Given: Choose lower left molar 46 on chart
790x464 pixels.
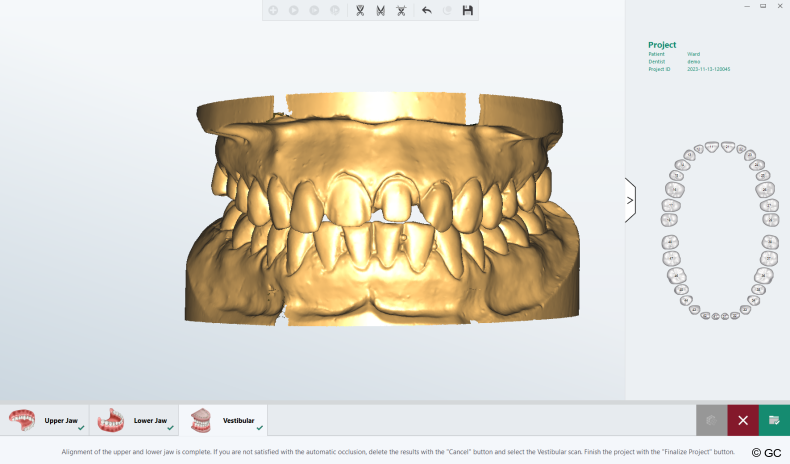Looking at the screenshot, I should (x=676, y=275).
